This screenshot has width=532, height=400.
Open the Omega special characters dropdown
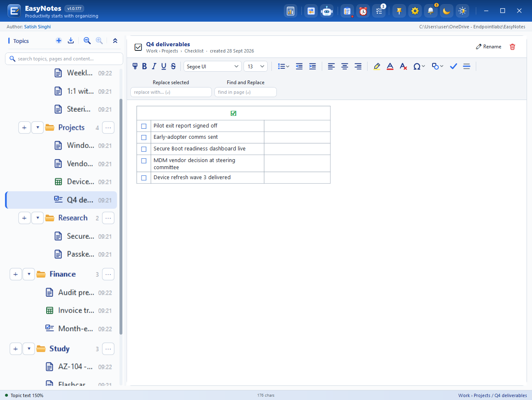coord(419,66)
